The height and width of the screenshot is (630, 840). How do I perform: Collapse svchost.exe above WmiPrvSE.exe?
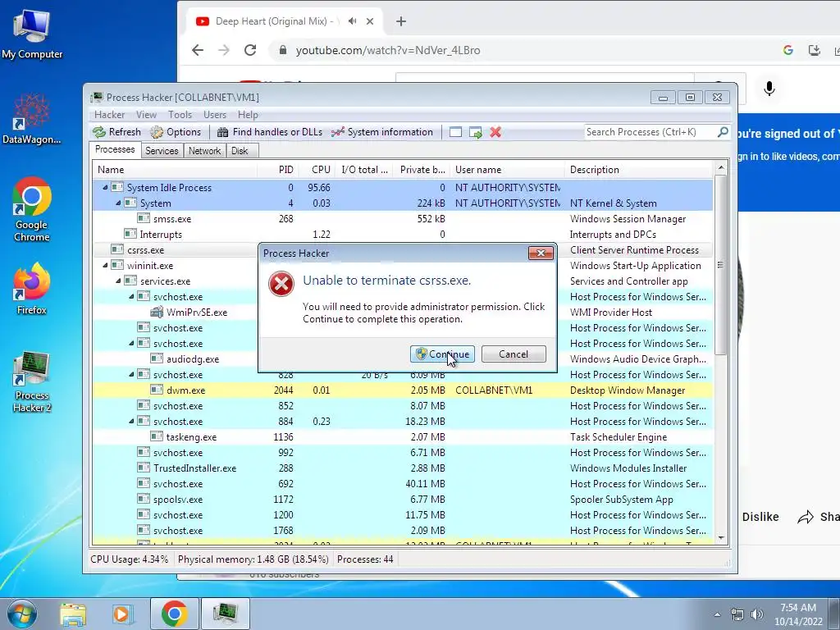pyautogui.click(x=131, y=296)
